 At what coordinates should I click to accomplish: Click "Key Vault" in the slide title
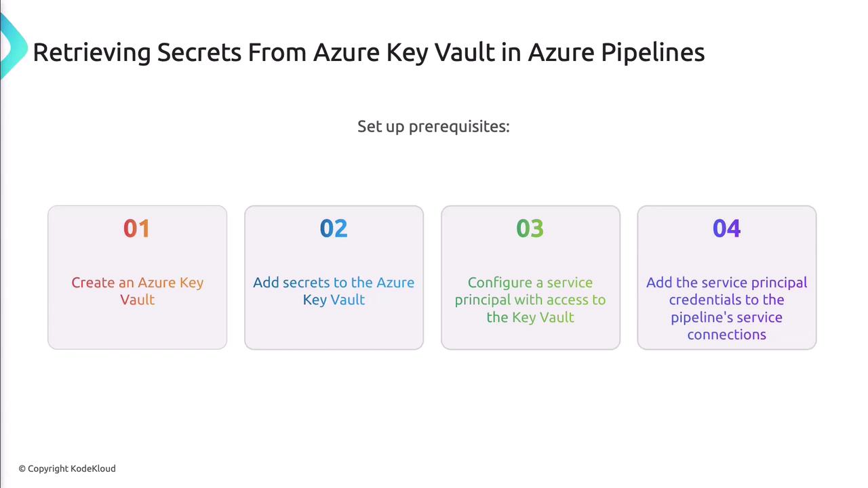coord(441,52)
